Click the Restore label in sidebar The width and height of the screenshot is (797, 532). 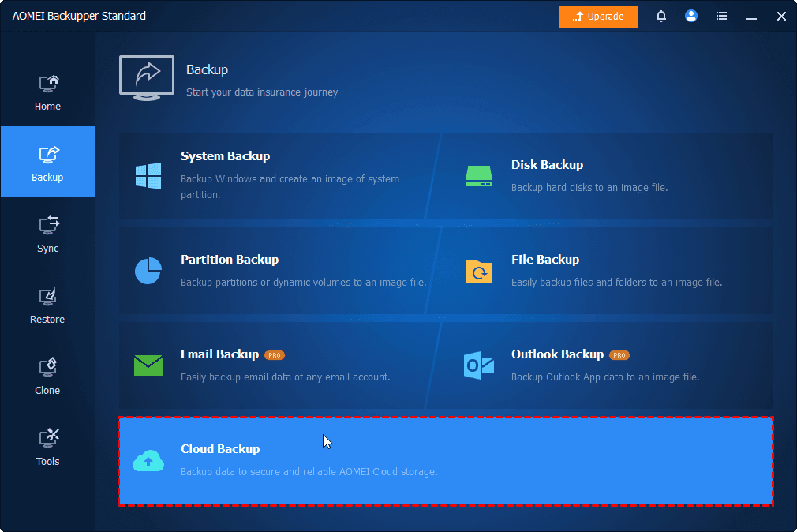click(47, 320)
